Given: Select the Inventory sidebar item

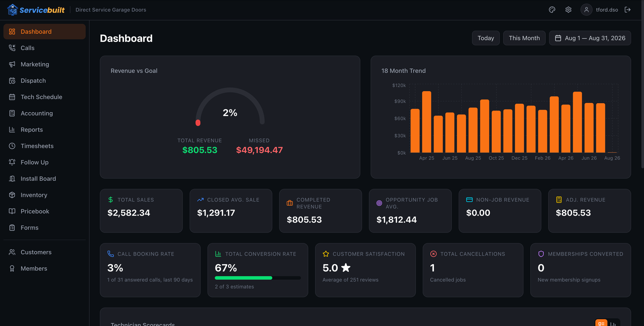Looking at the screenshot, I should click(44, 195).
